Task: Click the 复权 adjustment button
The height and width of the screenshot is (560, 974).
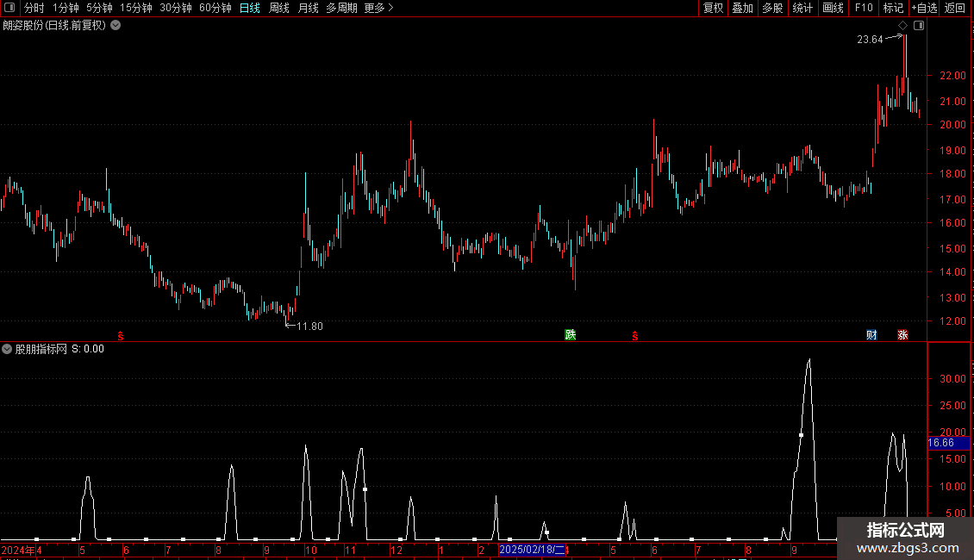Action: 713,8
